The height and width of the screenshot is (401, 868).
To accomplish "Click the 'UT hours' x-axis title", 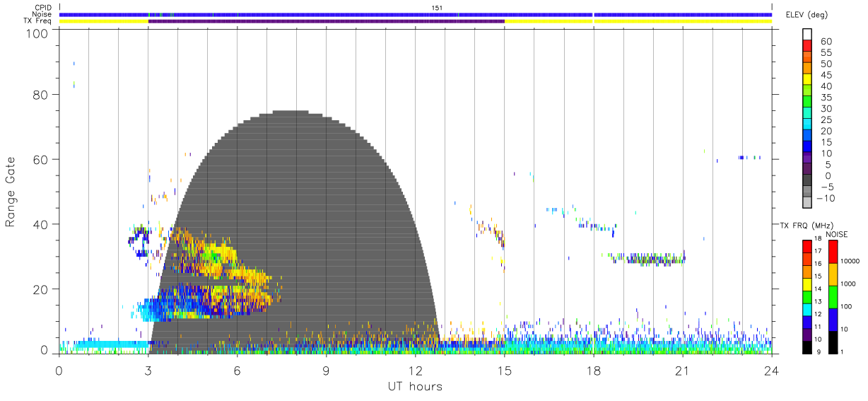I will click(x=415, y=386).
